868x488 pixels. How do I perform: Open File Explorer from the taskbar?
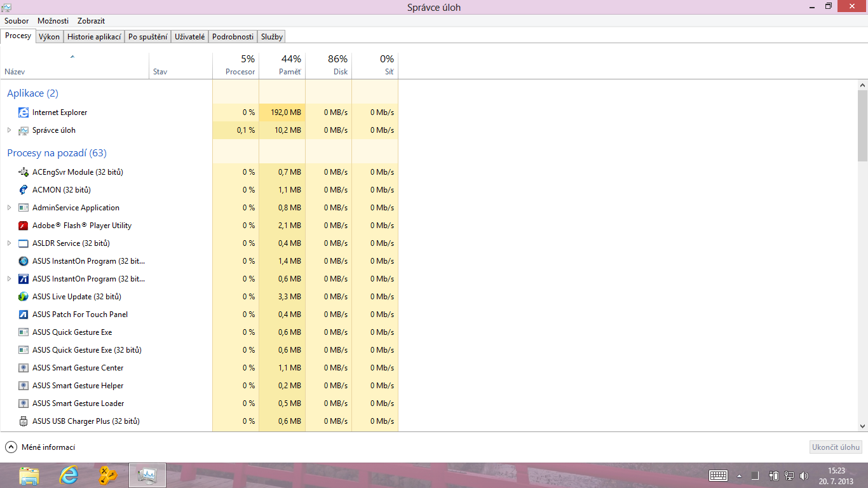(29, 475)
